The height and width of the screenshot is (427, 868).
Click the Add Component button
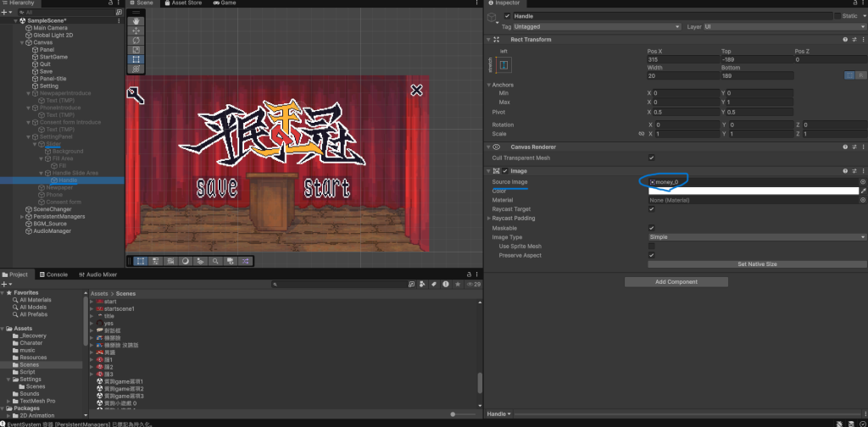coord(676,282)
